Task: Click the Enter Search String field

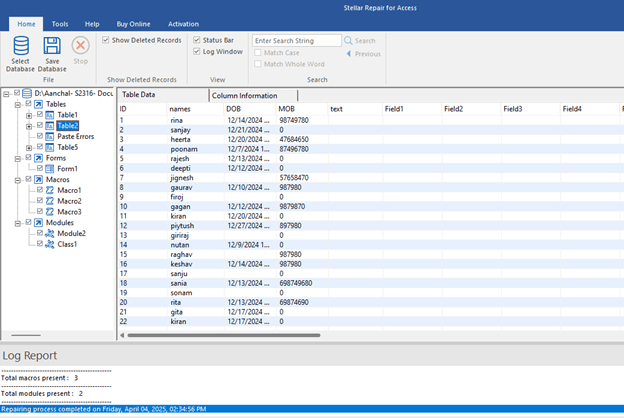Action: [296, 41]
